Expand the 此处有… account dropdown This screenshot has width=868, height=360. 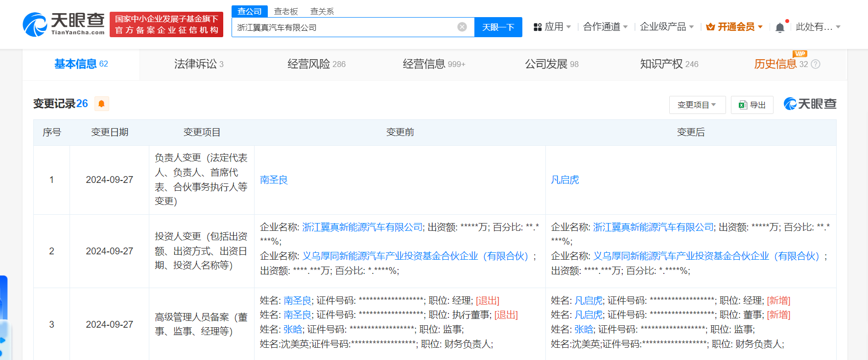pyautogui.click(x=818, y=27)
